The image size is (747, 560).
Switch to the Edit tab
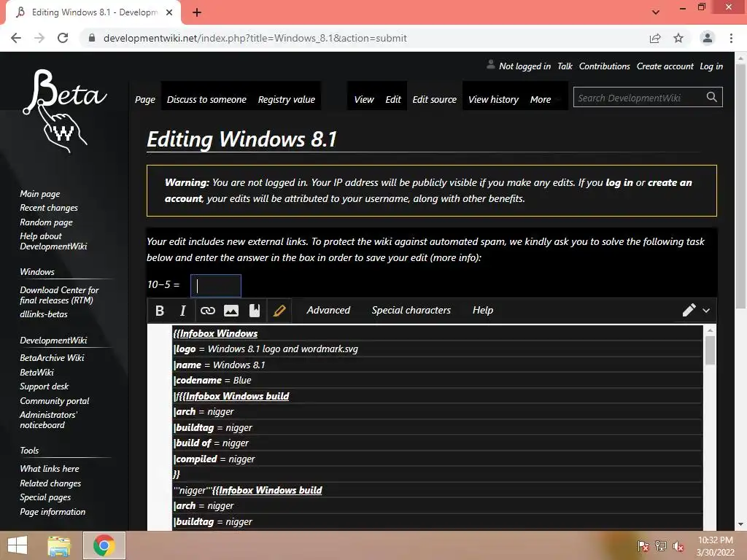tap(393, 99)
